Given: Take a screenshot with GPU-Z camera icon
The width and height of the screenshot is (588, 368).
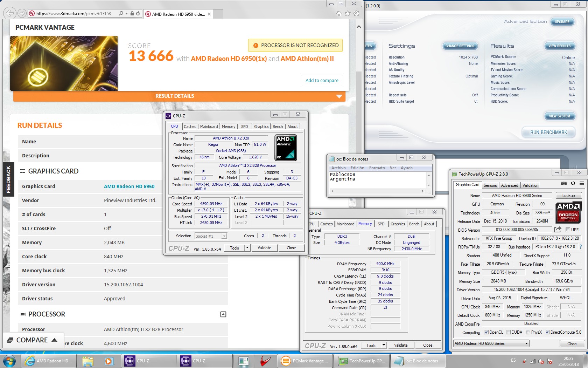Looking at the screenshot, I should pos(563,183).
